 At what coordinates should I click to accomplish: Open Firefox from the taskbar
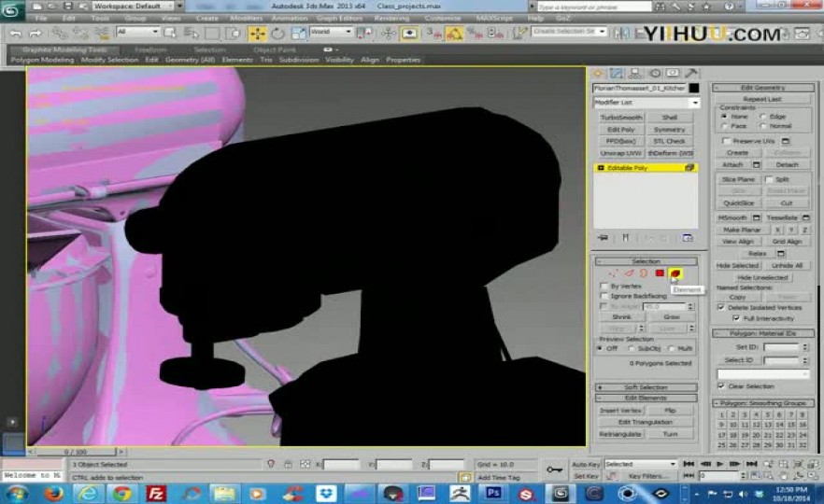point(53,494)
